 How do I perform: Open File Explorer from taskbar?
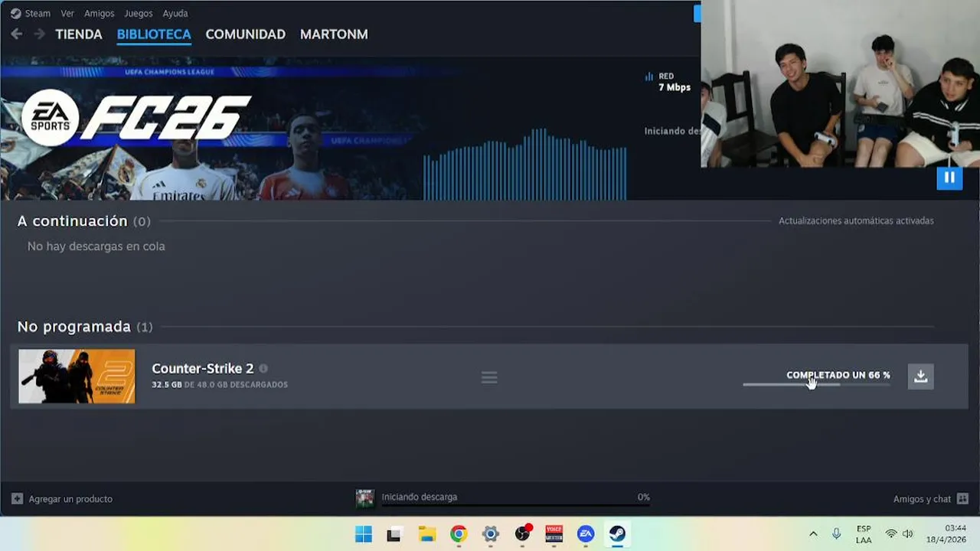tap(426, 534)
